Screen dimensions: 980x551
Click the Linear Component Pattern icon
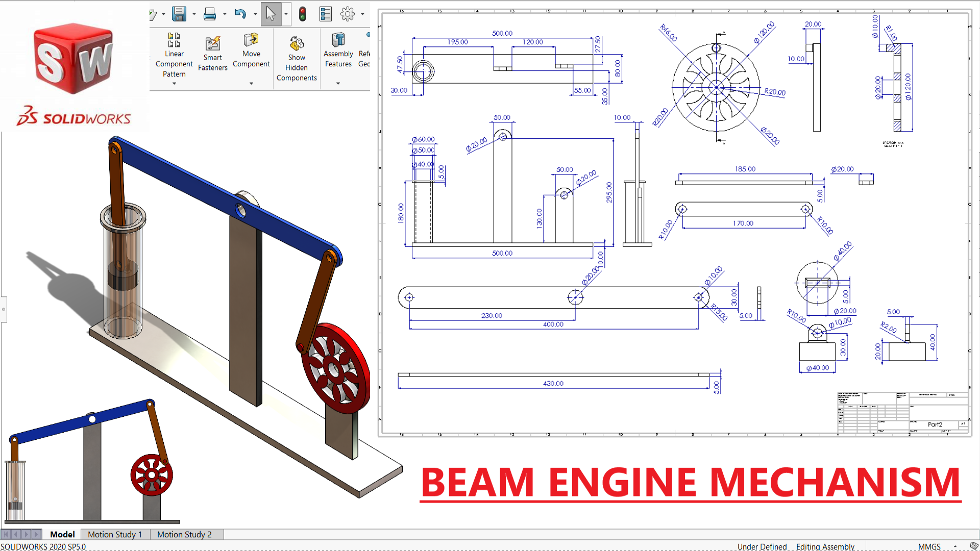[x=174, y=40]
